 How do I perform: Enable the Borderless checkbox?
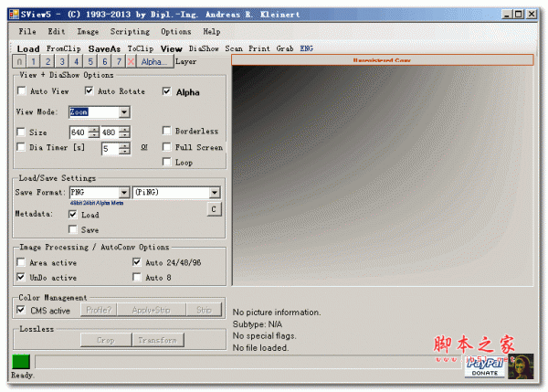pyautogui.click(x=167, y=131)
